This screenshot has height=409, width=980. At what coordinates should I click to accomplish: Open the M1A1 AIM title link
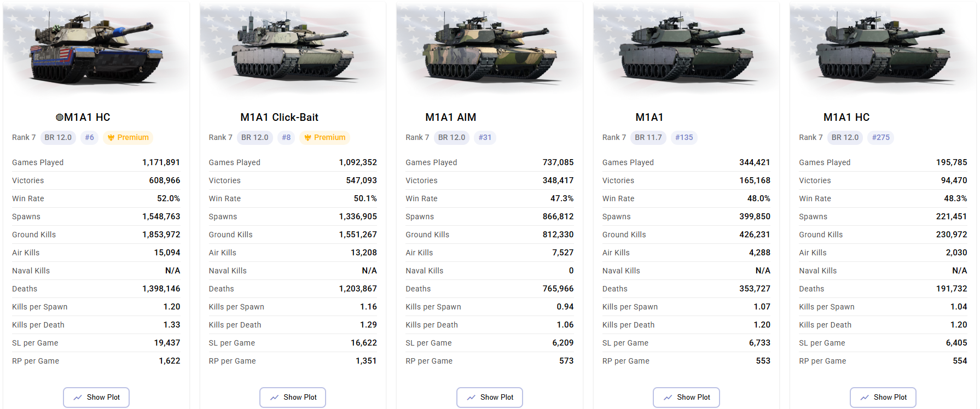[451, 117]
